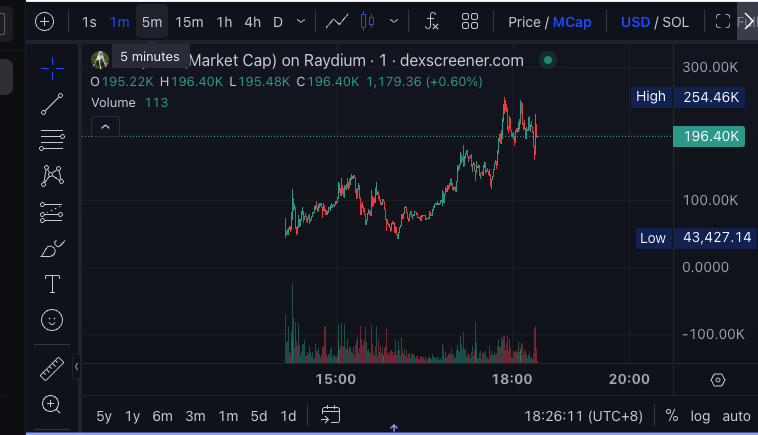This screenshot has height=435, width=758.
Task: Toggle percent scale mode
Action: (x=671, y=416)
